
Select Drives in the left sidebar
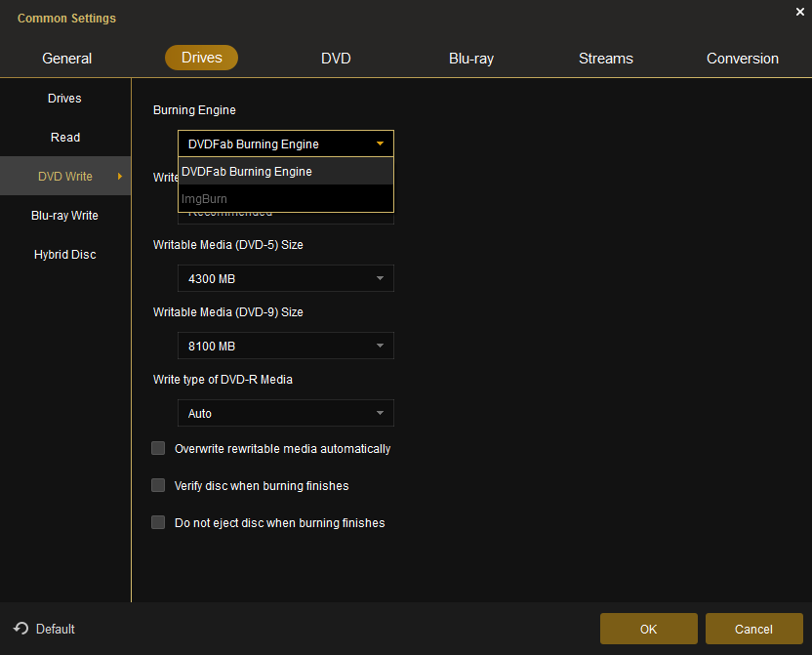pos(64,99)
